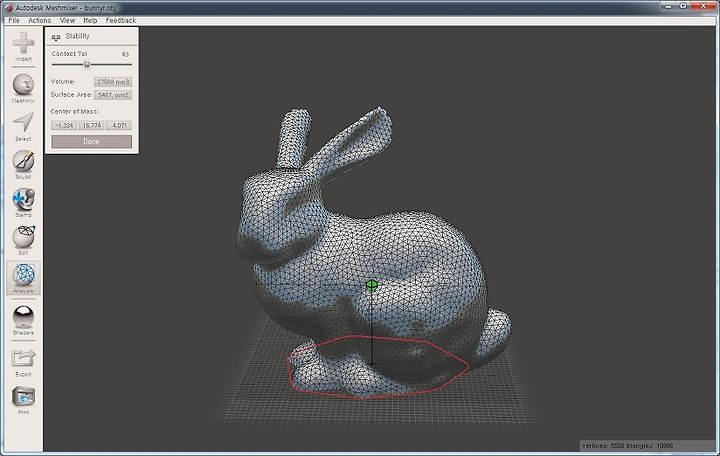Open the Shaders tool
The height and width of the screenshot is (456, 720).
point(23,320)
